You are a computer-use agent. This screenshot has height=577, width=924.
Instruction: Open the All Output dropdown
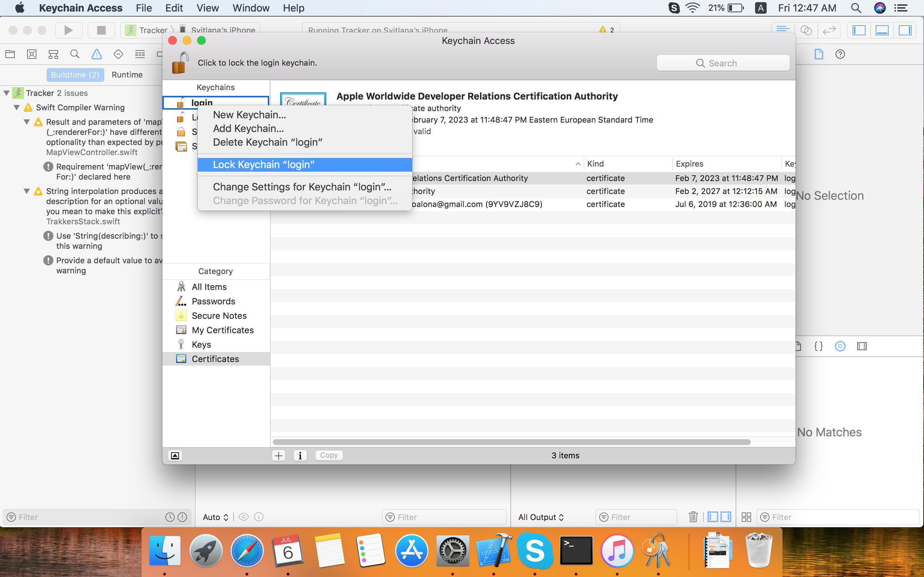541,517
